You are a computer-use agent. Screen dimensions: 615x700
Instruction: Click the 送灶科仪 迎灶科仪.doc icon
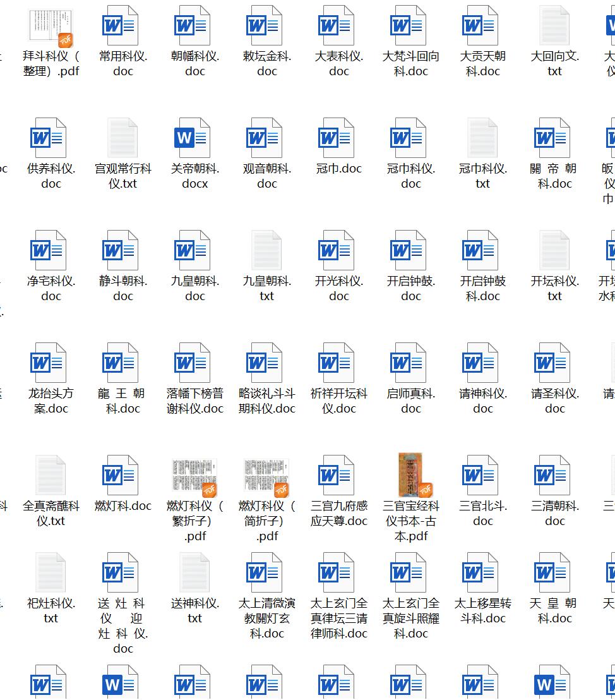[x=121, y=573]
